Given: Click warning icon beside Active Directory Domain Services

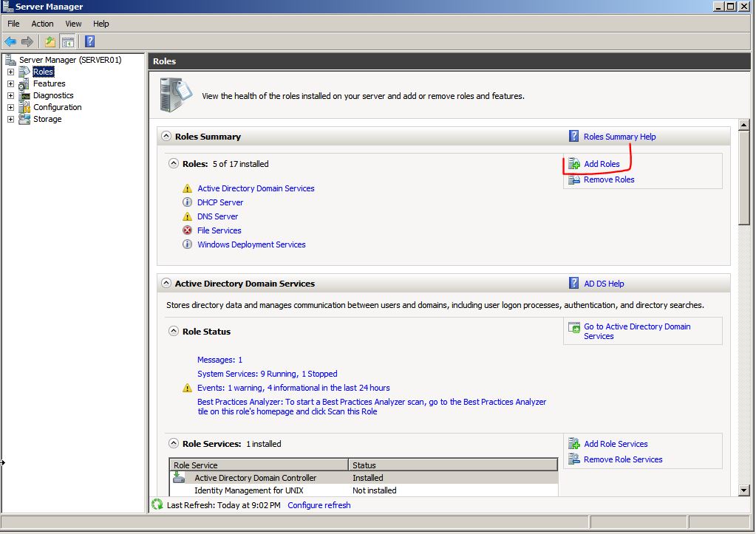Looking at the screenshot, I should click(187, 188).
